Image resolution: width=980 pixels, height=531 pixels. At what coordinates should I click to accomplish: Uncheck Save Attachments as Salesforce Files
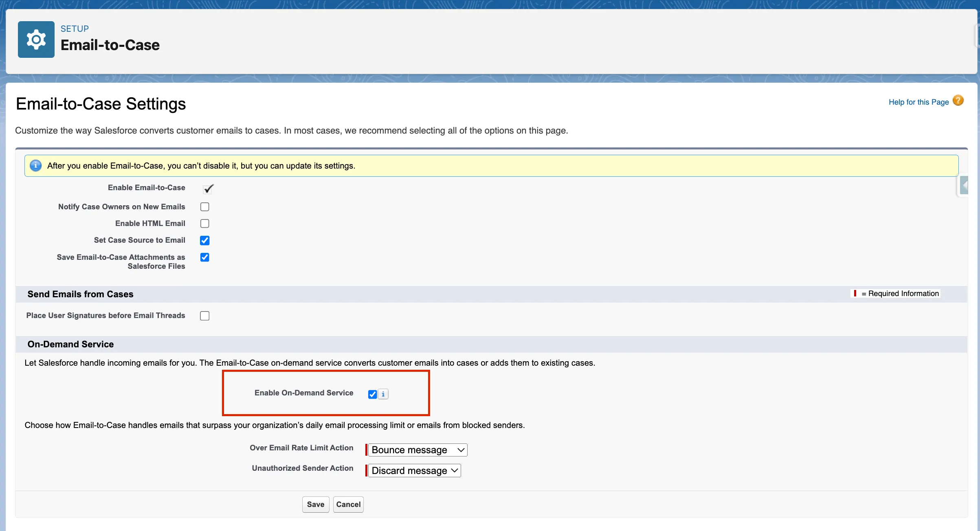pyautogui.click(x=204, y=257)
